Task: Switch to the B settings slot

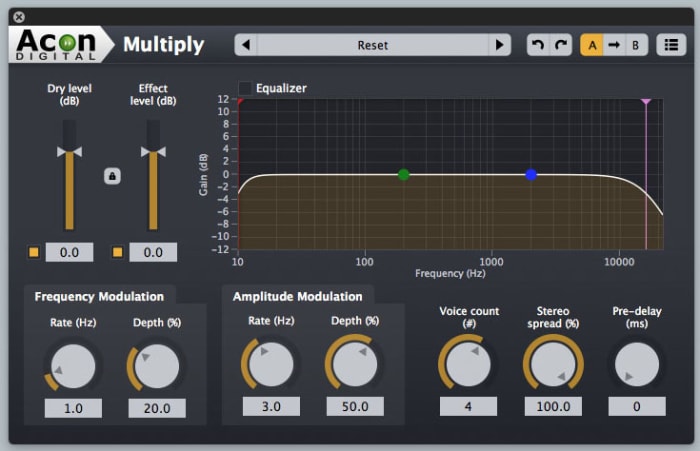Action: point(636,45)
